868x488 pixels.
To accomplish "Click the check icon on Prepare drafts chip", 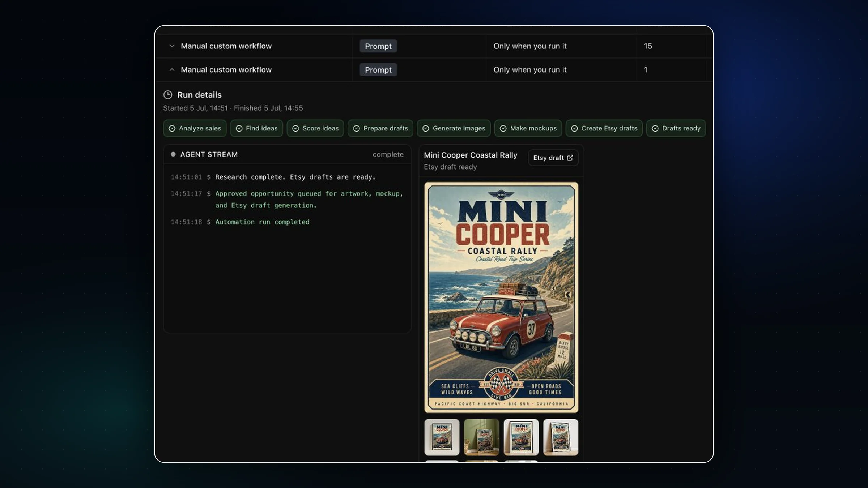I will click(x=357, y=128).
